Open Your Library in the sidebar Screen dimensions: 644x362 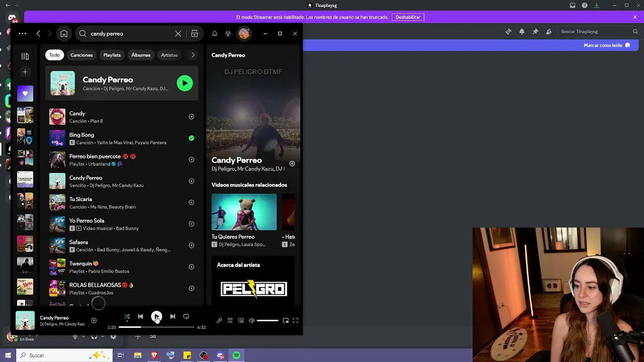(x=25, y=56)
